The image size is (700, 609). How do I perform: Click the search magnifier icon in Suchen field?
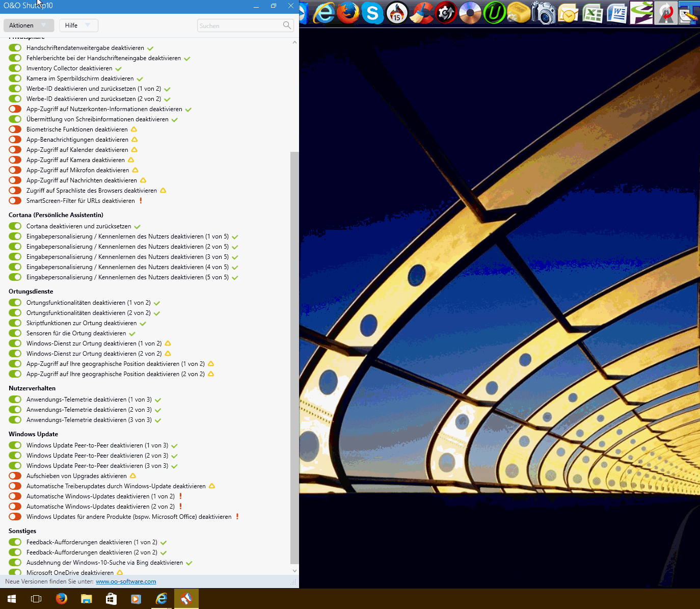[287, 25]
